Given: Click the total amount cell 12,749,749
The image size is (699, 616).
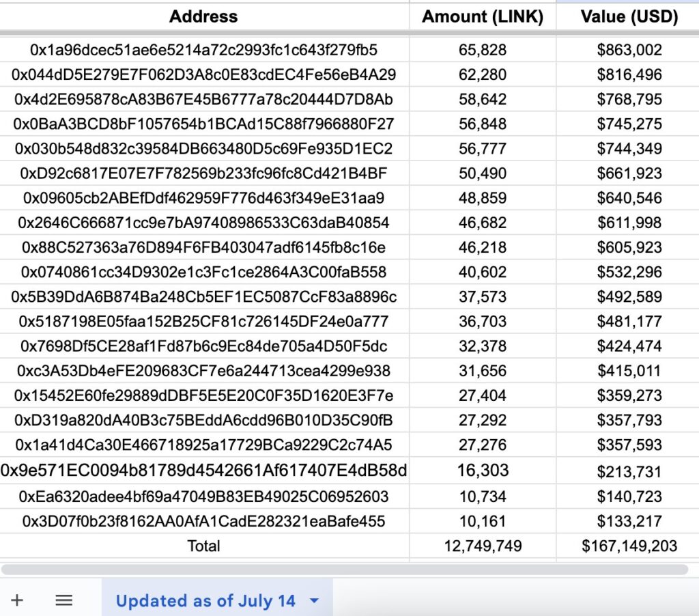Looking at the screenshot, I should (483, 546).
